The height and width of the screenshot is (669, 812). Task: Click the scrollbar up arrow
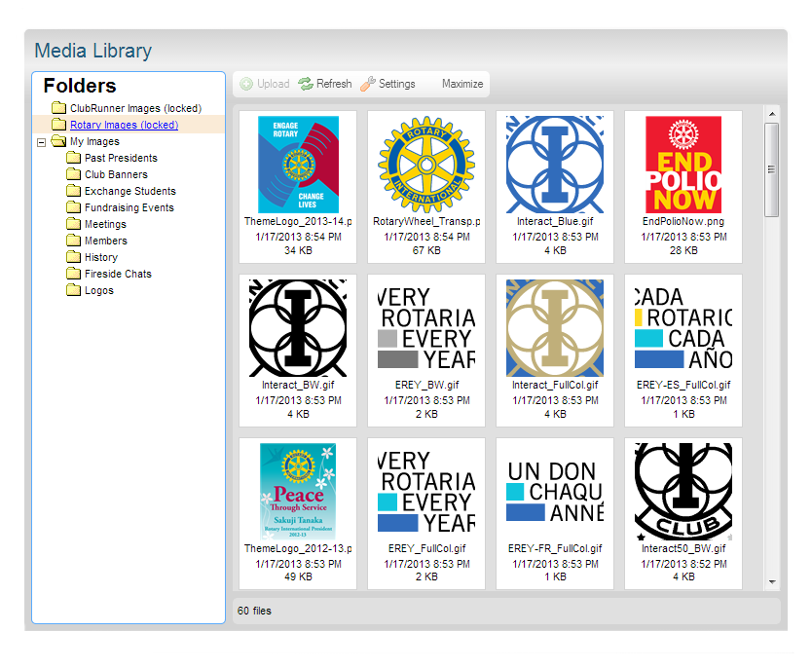(772, 114)
